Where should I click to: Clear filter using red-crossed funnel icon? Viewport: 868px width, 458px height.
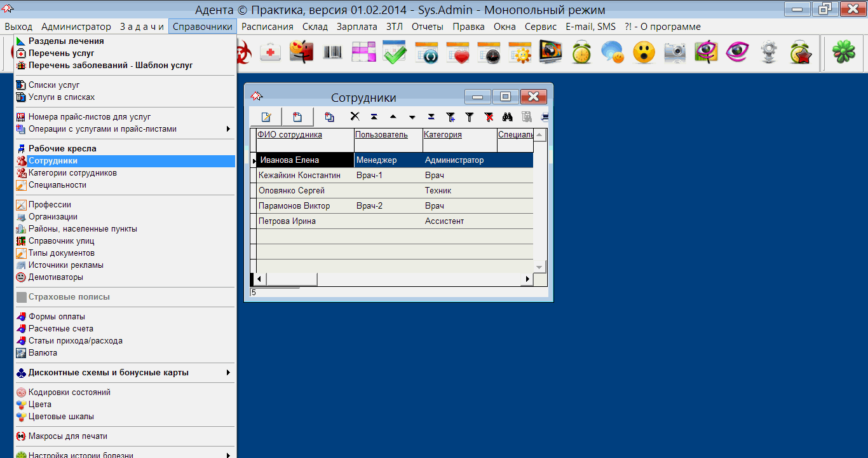click(488, 117)
